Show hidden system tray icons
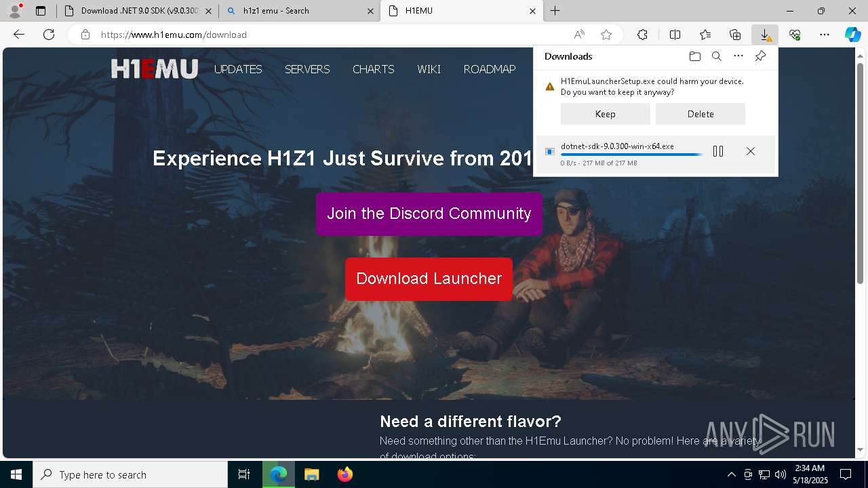This screenshot has height=488, width=868. pyautogui.click(x=731, y=474)
